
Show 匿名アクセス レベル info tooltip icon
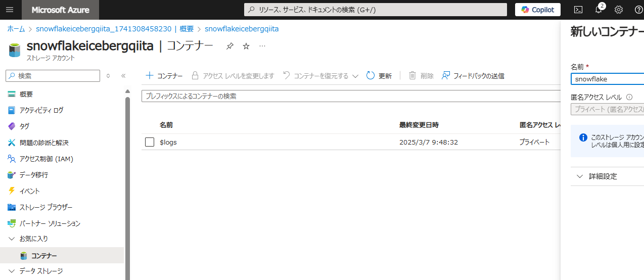tap(629, 97)
